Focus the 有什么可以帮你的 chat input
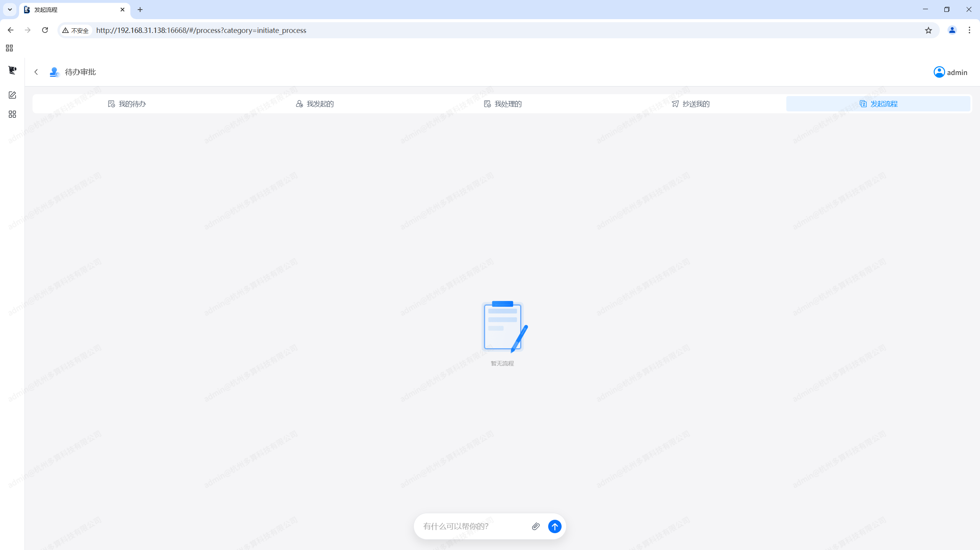This screenshot has height=550, width=980. tap(474, 526)
